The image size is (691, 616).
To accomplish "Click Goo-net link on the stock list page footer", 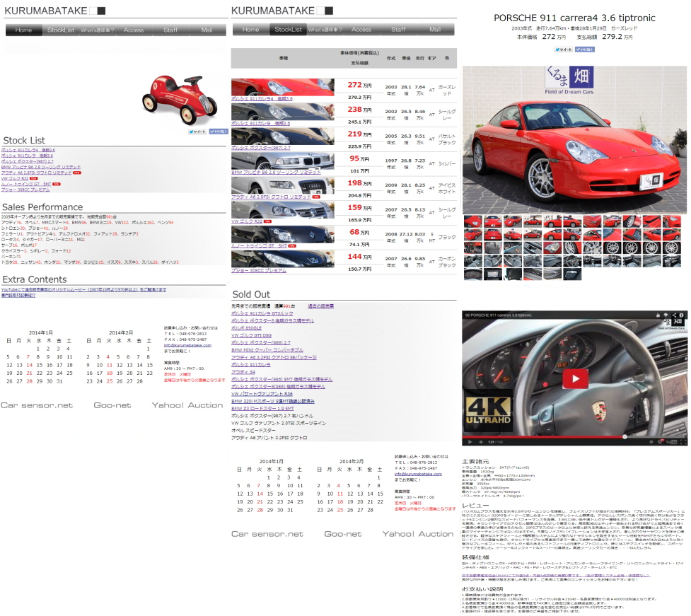I will pyautogui.click(x=343, y=534).
